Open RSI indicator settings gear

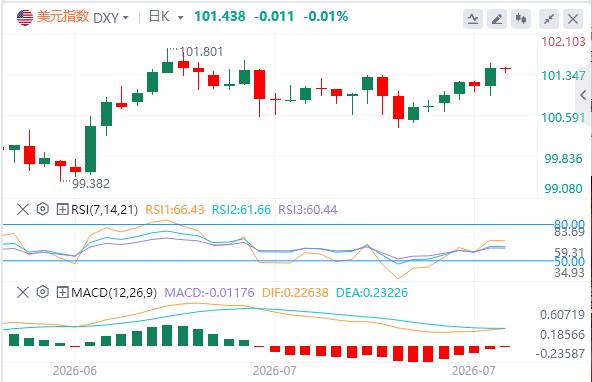43,209
